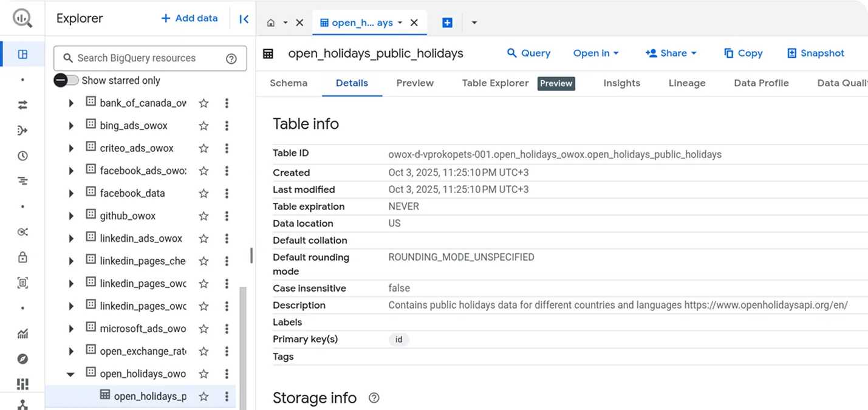The image size is (868, 410).
Task: Click the Search BigQuery resources field
Action: point(146,58)
